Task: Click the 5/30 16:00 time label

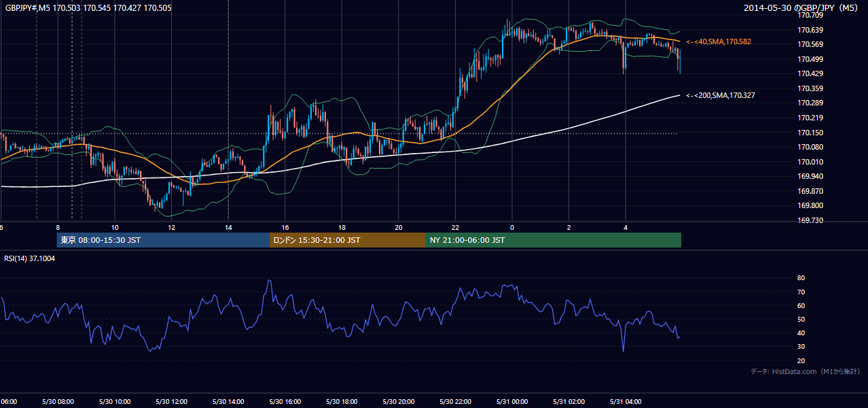Action: click(285, 402)
